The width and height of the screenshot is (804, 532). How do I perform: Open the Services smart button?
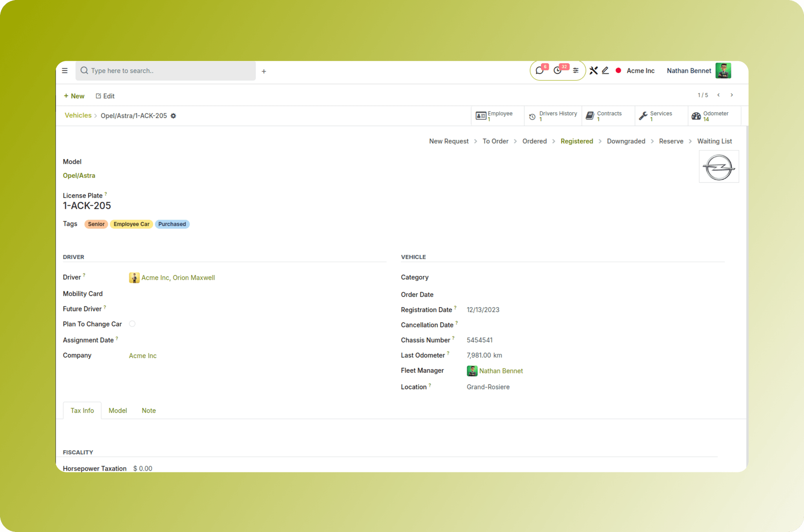pos(661,116)
